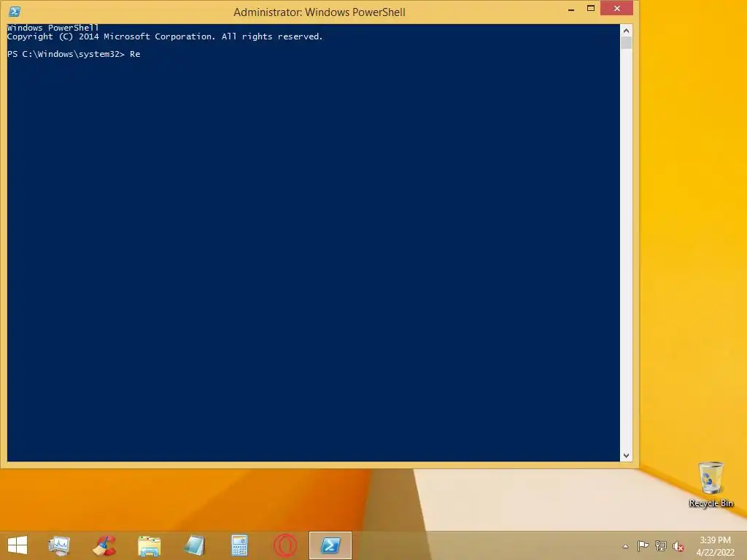Open the PowerShell window system menu icon

[x=15, y=12]
